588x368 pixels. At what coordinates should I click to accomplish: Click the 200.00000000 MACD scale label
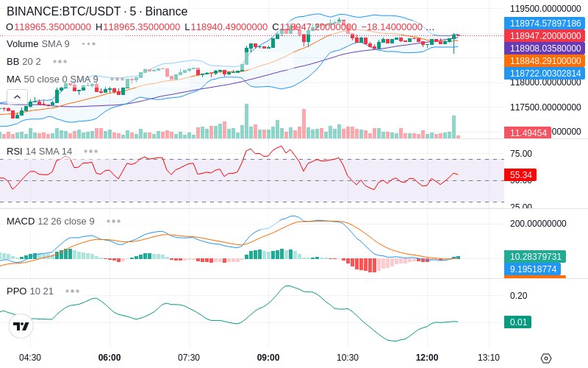click(538, 224)
